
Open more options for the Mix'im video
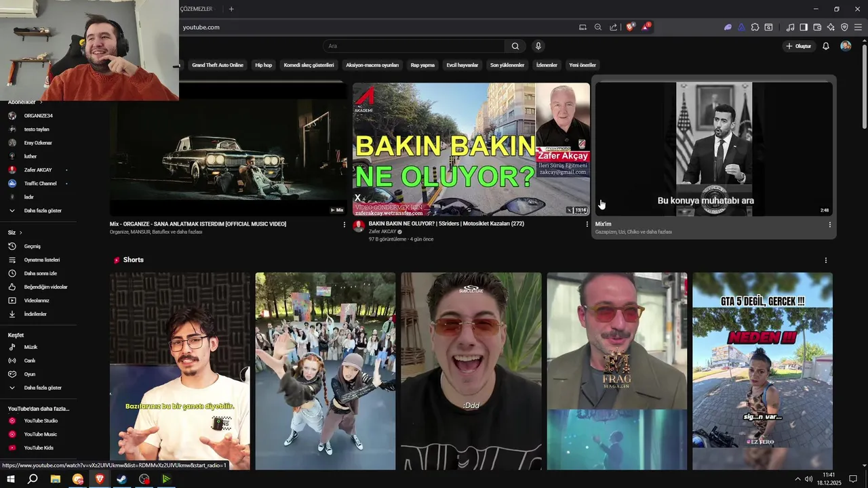(x=829, y=224)
